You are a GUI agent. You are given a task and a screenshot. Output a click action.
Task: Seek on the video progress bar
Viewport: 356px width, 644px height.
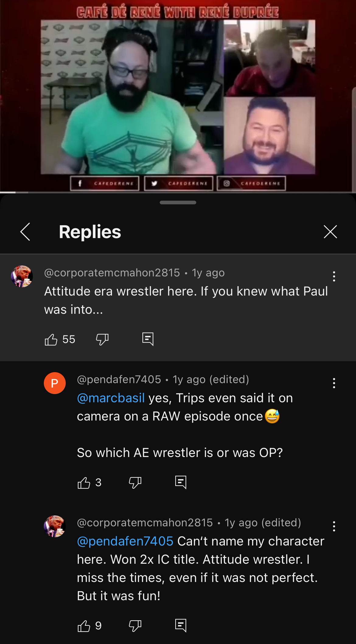[178, 192]
